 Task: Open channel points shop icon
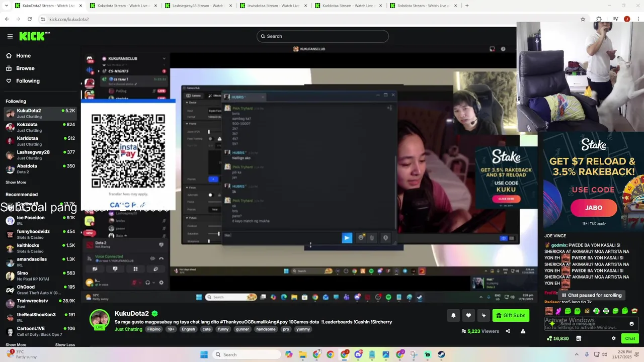point(579,338)
